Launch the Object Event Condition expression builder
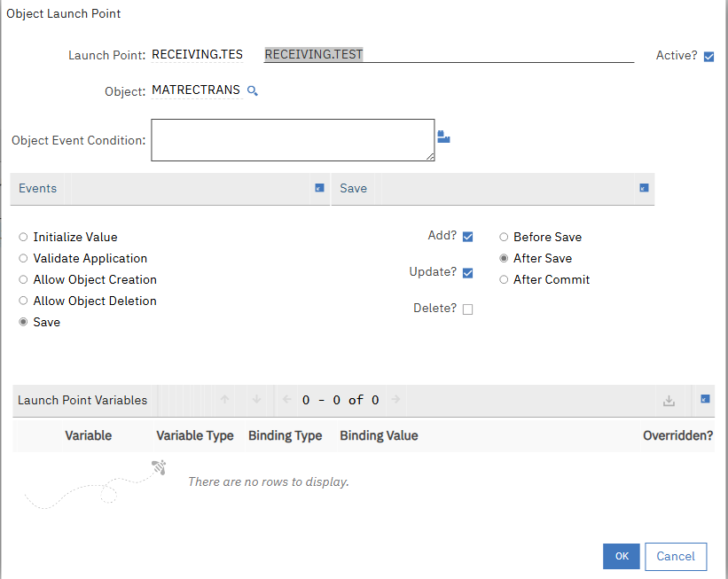Screen dimensions: 728x579 pyautogui.click(x=444, y=137)
